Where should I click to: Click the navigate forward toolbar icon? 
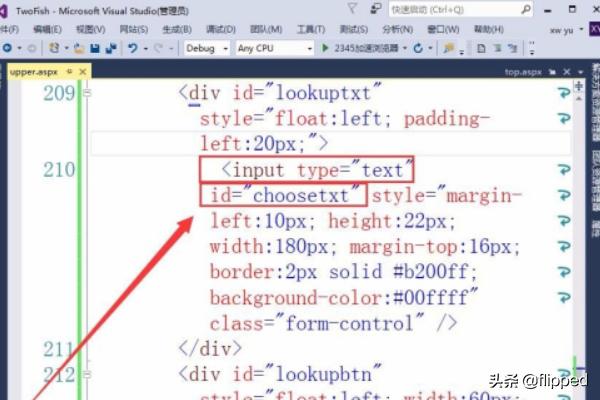pos(32,48)
